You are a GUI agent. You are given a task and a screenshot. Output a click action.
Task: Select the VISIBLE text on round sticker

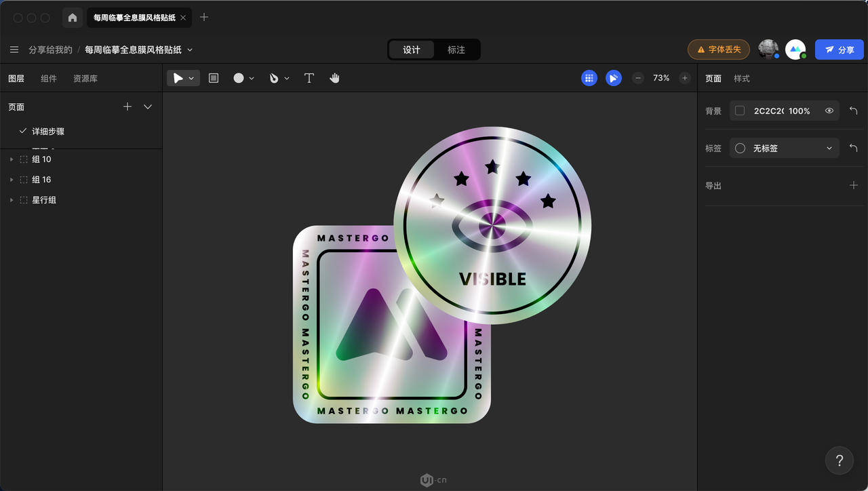click(492, 279)
